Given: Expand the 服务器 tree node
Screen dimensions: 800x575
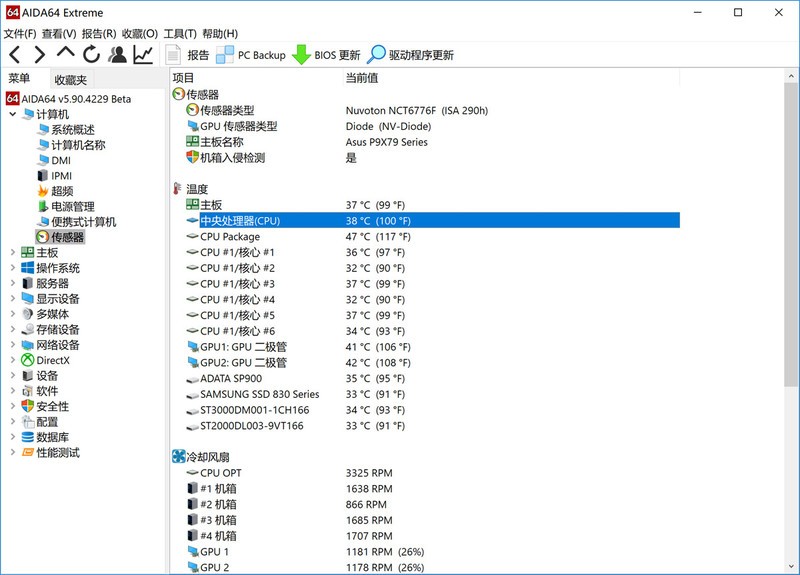Looking at the screenshot, I should (13, 283).
